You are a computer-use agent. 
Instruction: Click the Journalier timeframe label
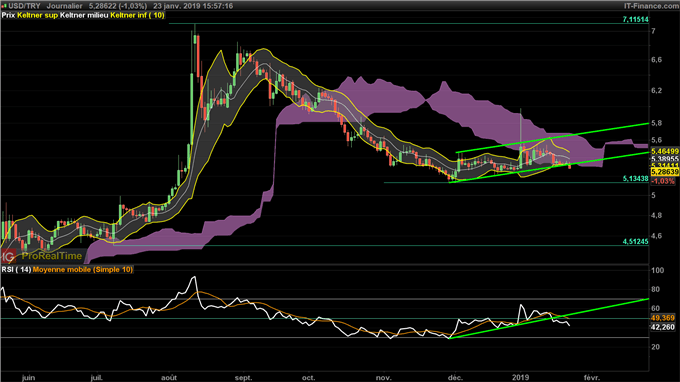64,6
